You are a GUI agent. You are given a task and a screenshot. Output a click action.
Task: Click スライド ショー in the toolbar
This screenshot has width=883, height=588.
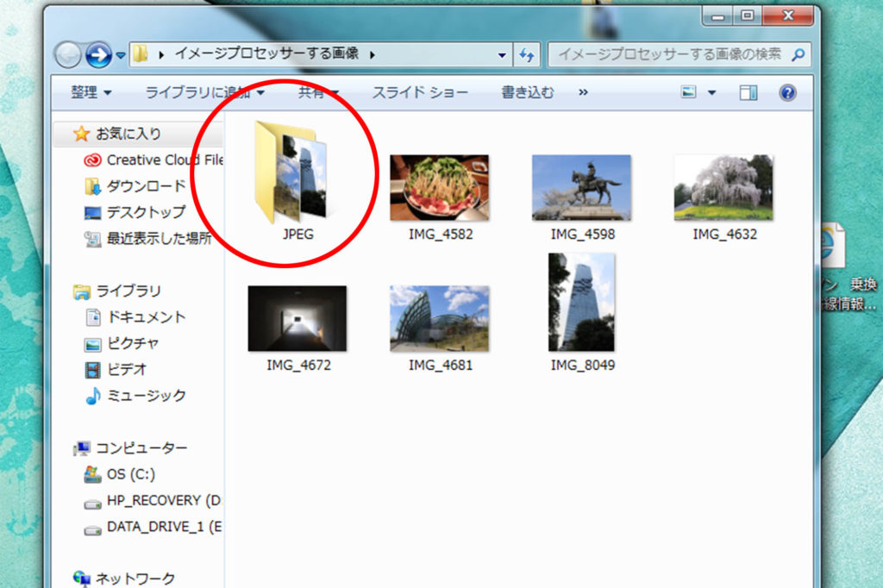coord(420,92)
